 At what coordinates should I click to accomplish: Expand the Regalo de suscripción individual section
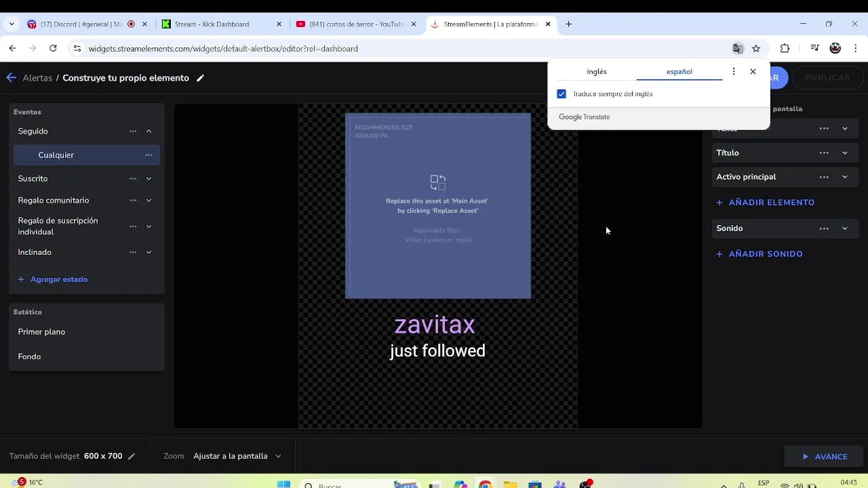(149, 226)
